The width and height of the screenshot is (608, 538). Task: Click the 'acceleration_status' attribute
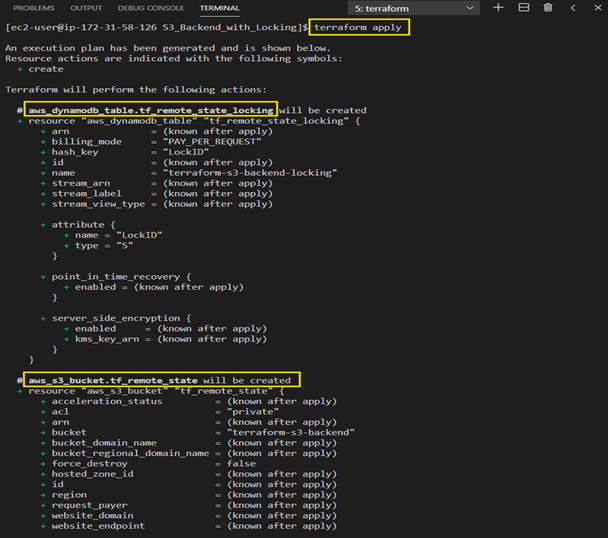click(x=107, y=401)
